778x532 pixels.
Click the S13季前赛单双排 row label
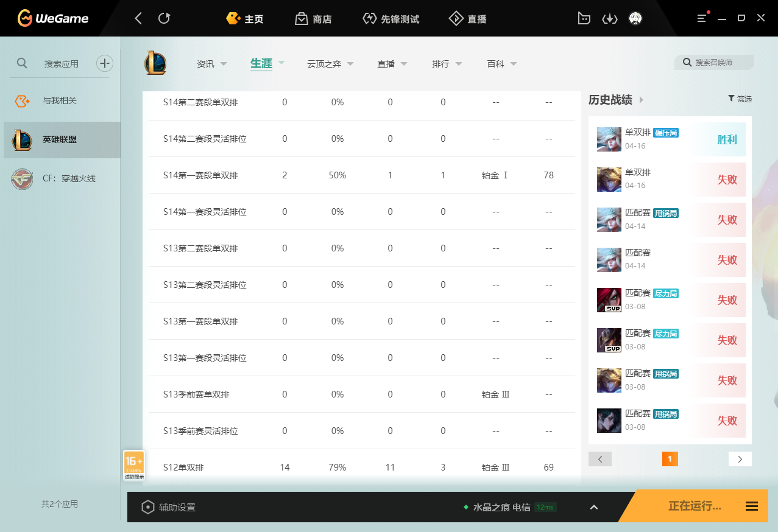tap(196, 394)
